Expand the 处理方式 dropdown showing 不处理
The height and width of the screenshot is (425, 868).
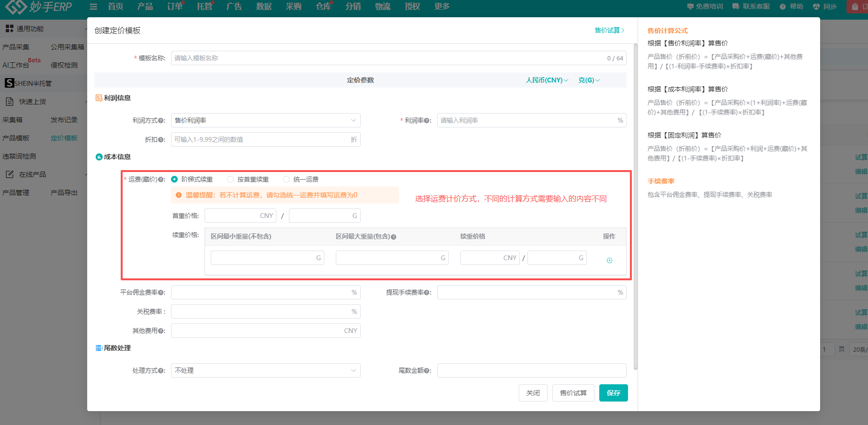click(x=265, y=370)
